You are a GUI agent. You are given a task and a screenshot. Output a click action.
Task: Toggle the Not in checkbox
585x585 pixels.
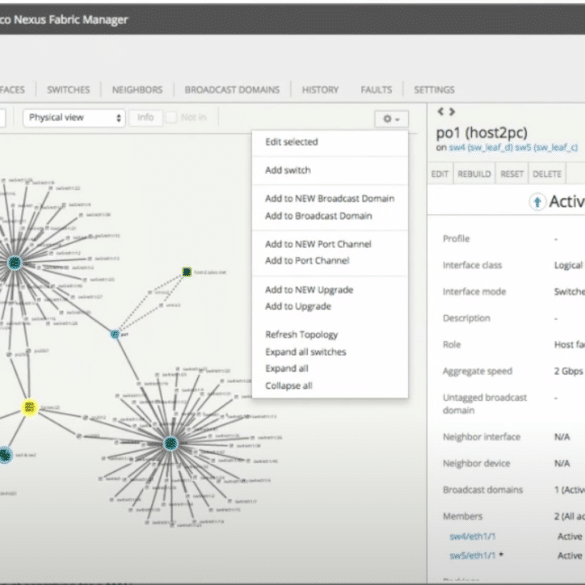pyautogui.click(x=171, y=118)
